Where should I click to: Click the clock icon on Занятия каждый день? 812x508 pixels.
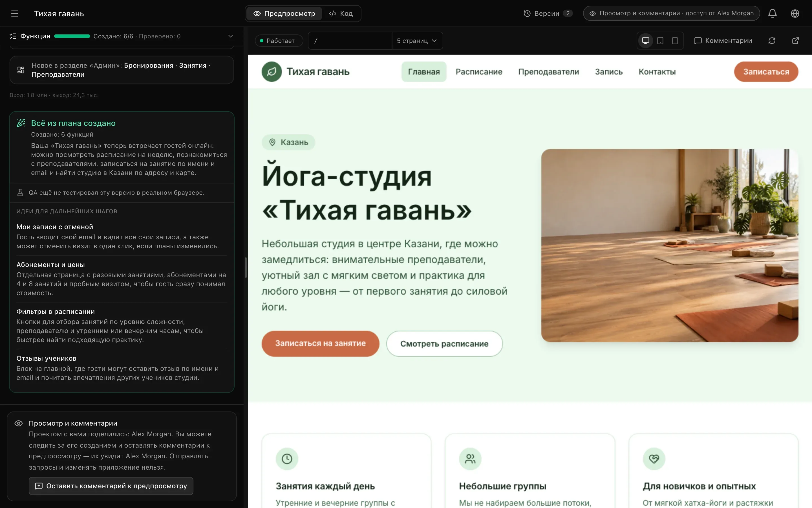point(287,459)
